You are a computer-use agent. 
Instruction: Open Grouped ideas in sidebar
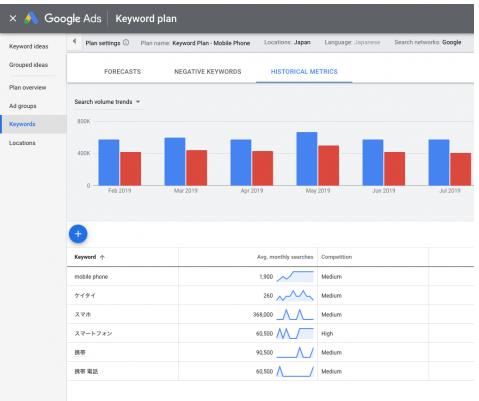point(28,65)
